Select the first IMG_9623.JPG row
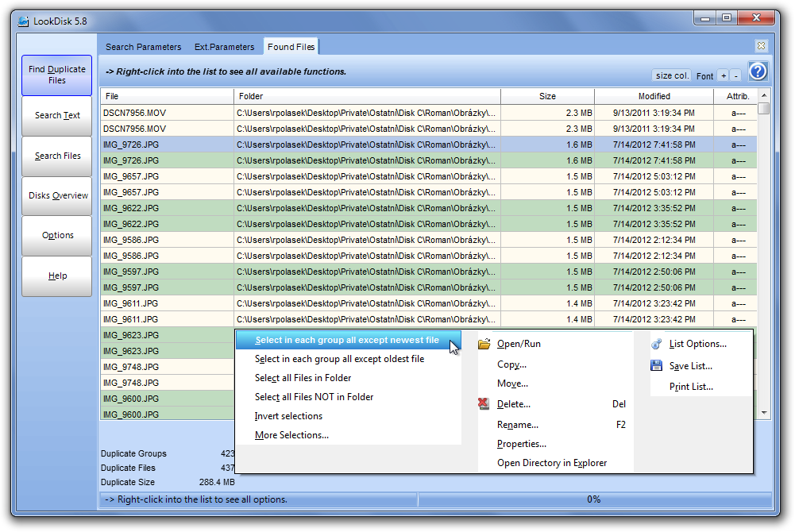795x532 pixels. click(168, 335)
